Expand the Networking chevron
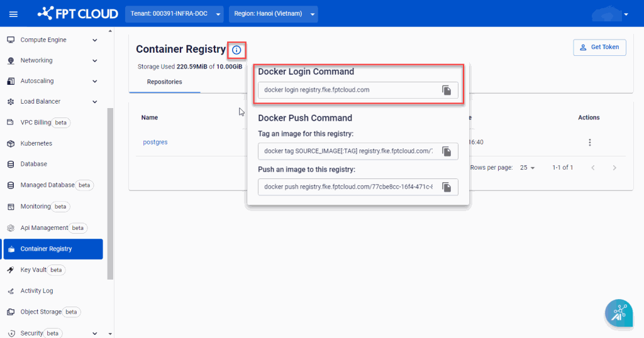 [95, 61]
